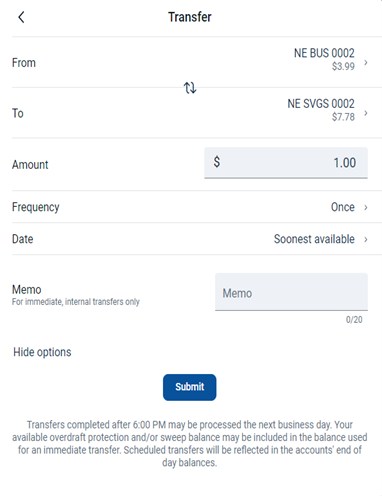Choose the Once frequency value
This screenshot has height=496, width=382.
coord(343,207)
